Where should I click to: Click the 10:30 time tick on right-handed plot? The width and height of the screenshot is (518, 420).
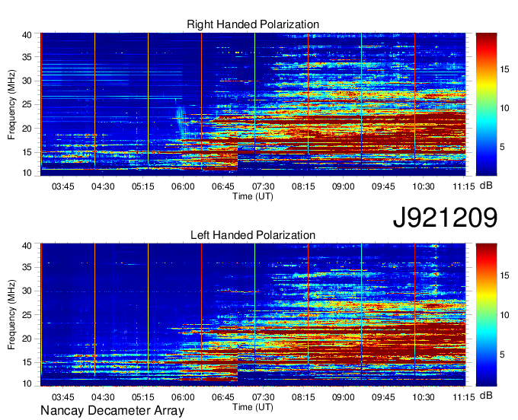424,186
